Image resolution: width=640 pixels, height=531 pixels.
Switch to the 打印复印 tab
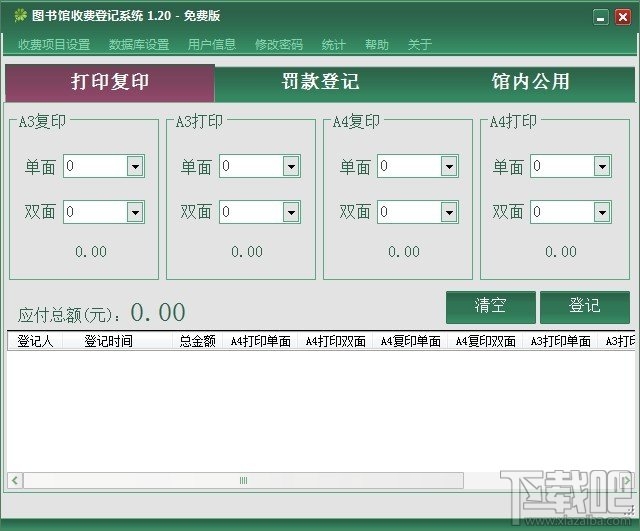110,83
